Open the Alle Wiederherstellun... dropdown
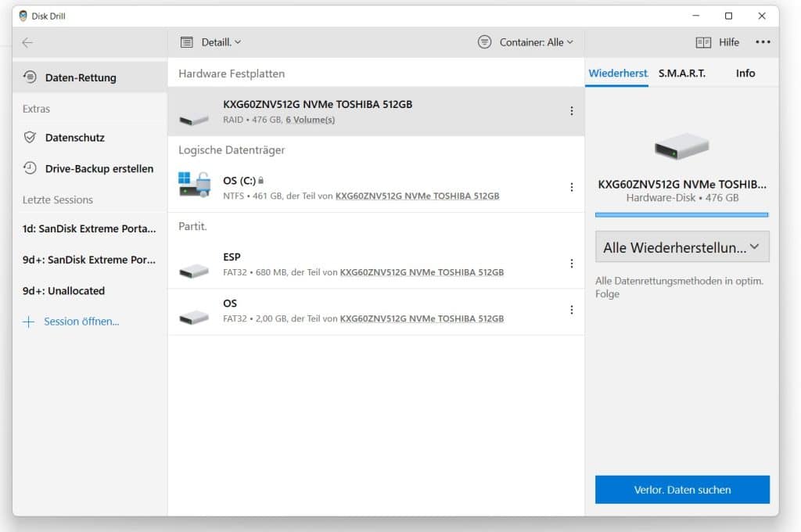This screenshot has height=532, width=801. click(x=682, y=247)
